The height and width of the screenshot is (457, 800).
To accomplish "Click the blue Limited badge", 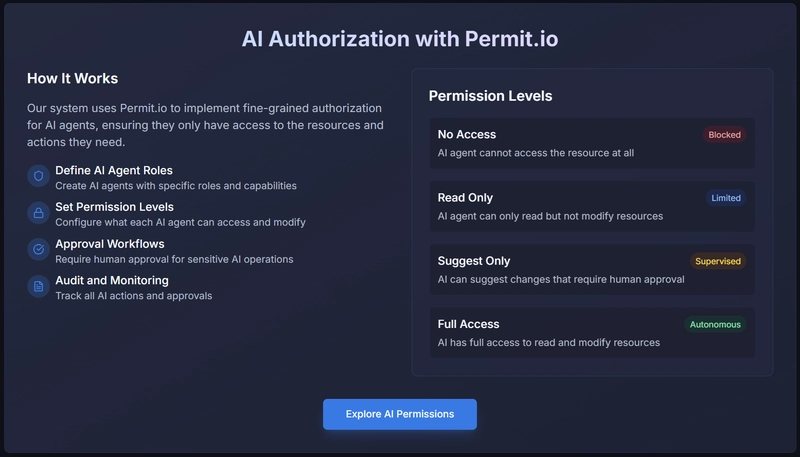I will click(x=726, y=198).
